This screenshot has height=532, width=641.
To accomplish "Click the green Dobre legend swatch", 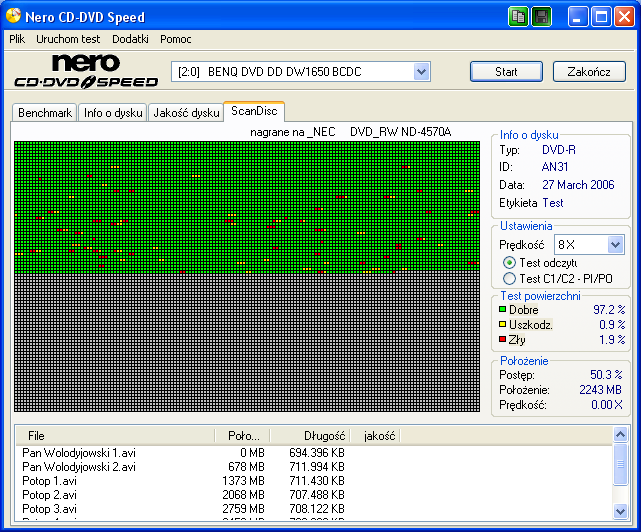I will [502, 309].
